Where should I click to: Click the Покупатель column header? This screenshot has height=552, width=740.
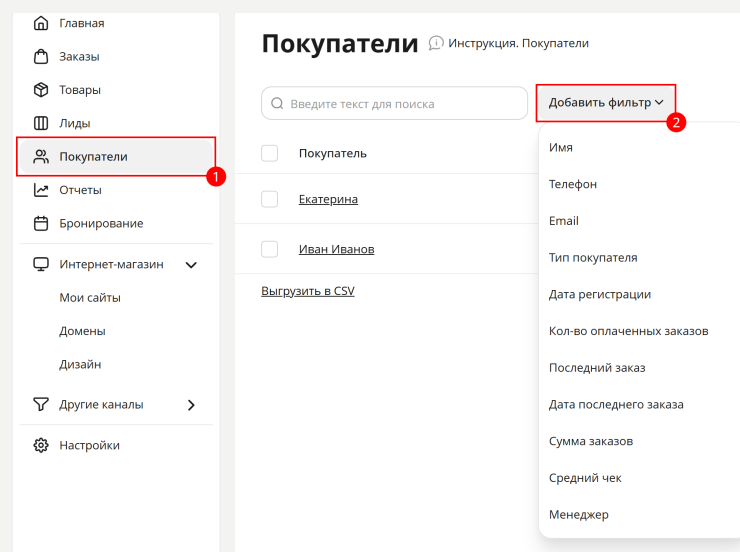pyautogui.click(x=333, y=153)
